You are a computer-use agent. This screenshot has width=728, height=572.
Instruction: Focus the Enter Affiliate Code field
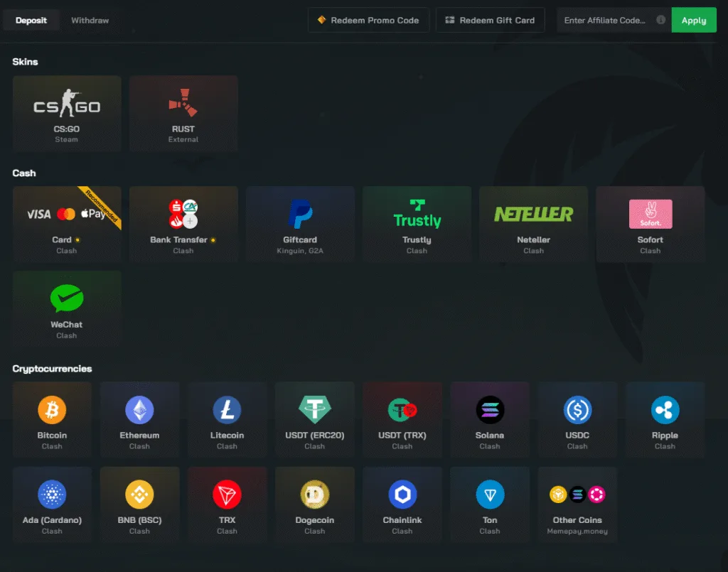(614, 20)
